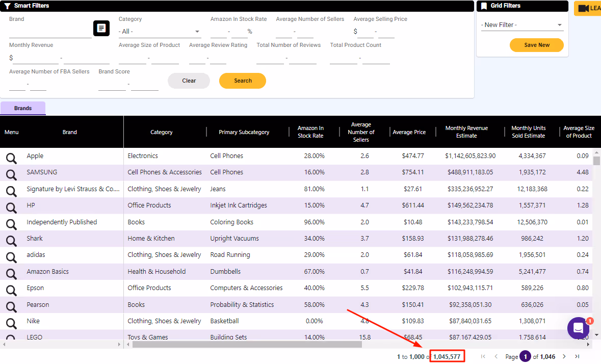Click the $1,142,605,823.90 revenue value
The height and width of the screenshot is (364, 601).
click(471, 156)
